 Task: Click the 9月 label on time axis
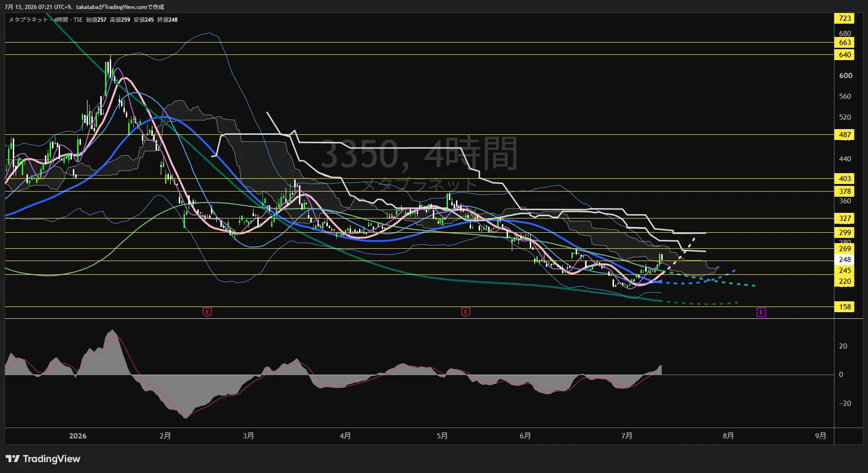(821, 436)
